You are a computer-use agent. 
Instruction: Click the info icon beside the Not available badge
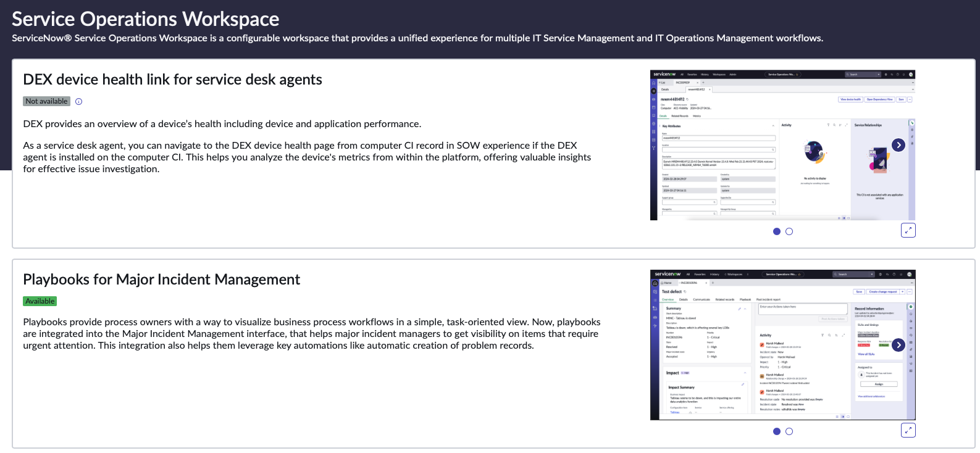click(x=78, y=102)
